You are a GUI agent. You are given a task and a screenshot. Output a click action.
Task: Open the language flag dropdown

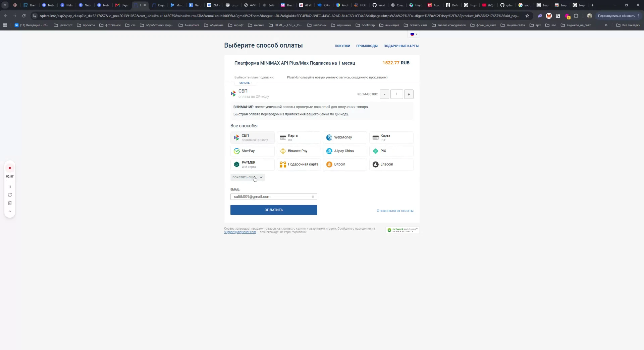click(414, 34)
